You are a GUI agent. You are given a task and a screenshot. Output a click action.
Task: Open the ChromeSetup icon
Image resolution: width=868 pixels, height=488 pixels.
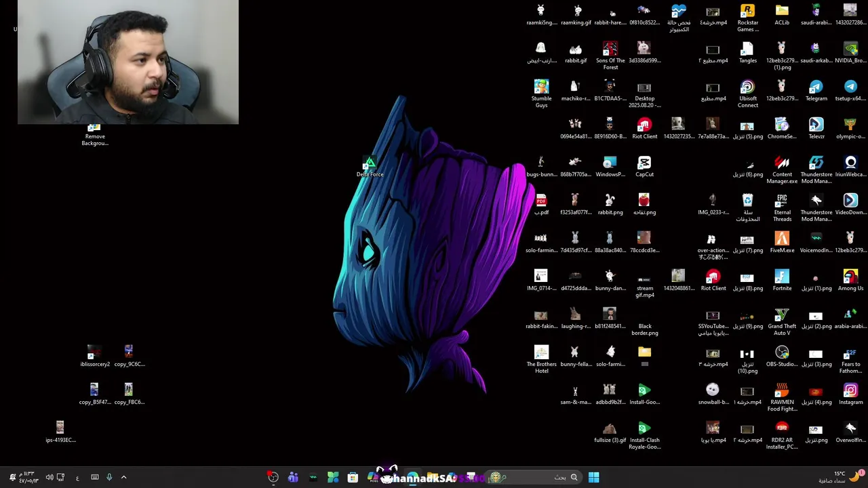tap(782, 128)
